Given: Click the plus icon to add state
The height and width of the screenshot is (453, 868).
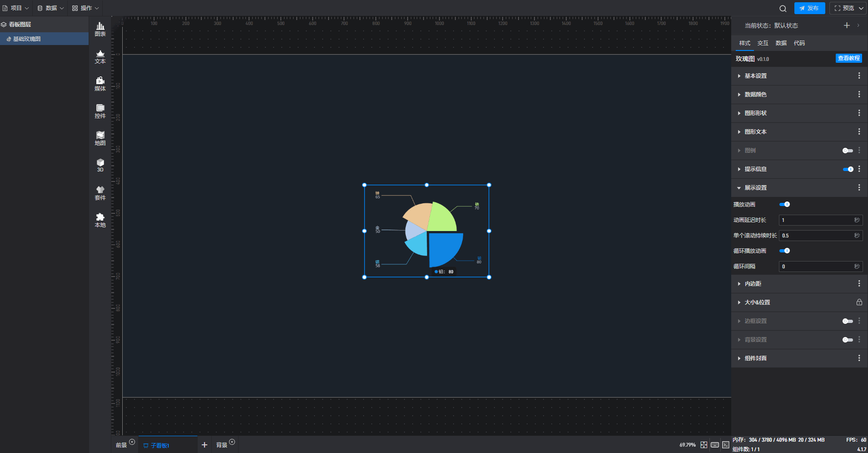Looking at the screenshot, I should [x=847, y=25].
